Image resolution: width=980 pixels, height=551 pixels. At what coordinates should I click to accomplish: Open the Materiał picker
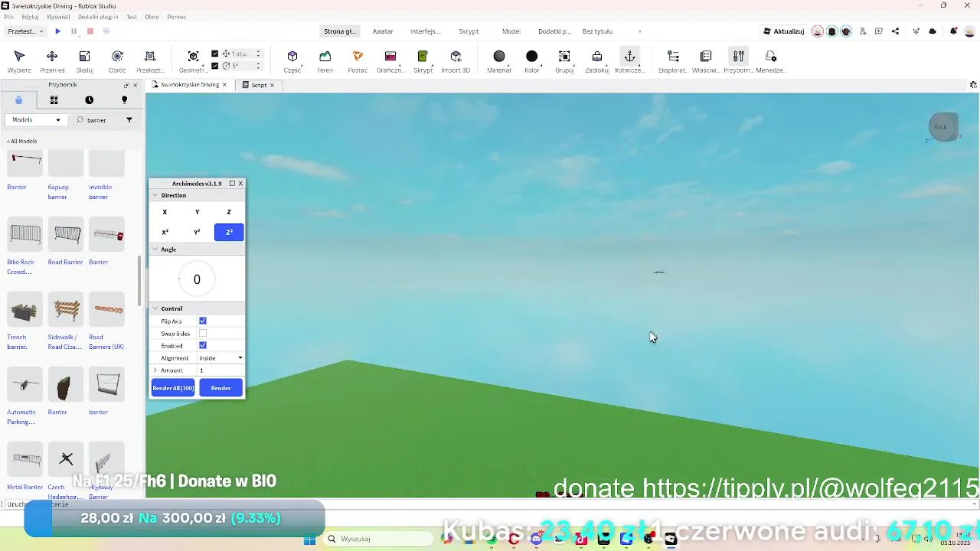499,60
